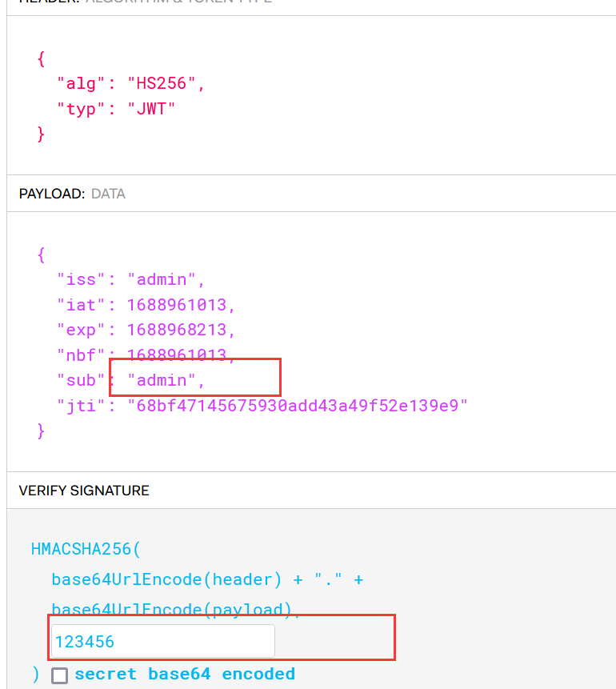The image size is (616, 689).
Task: Click the "exp" value 1688968213
Action: [181, 330]
